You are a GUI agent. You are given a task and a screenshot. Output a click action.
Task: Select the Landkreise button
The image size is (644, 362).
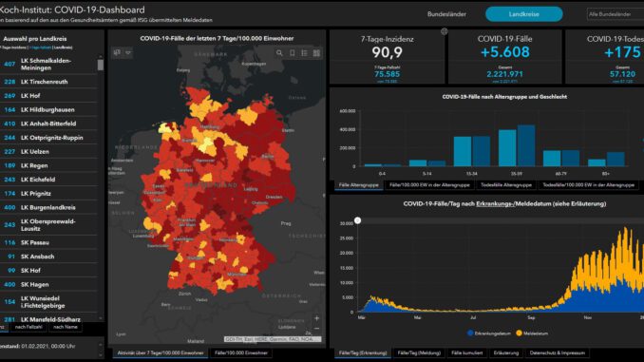pyautogui.click(x=523, y=14)
